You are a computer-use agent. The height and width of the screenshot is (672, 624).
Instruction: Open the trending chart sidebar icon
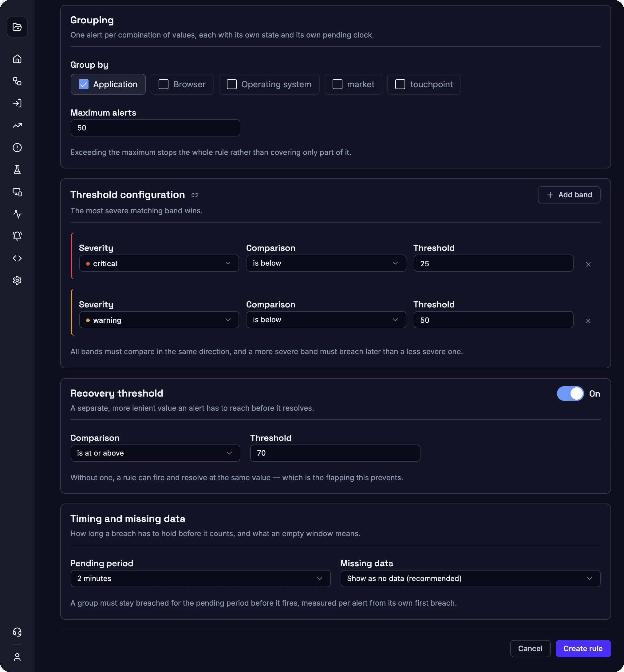tap(17, 125)
